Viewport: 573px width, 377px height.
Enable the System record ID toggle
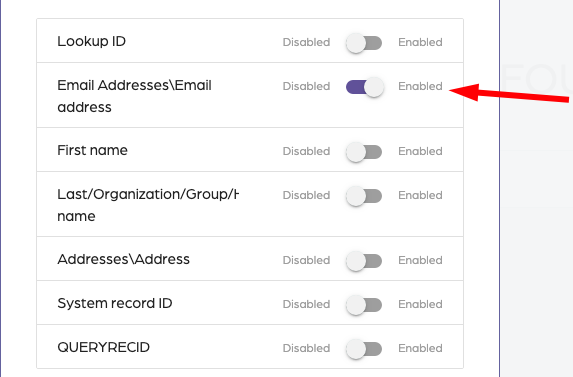coord(364,305)
